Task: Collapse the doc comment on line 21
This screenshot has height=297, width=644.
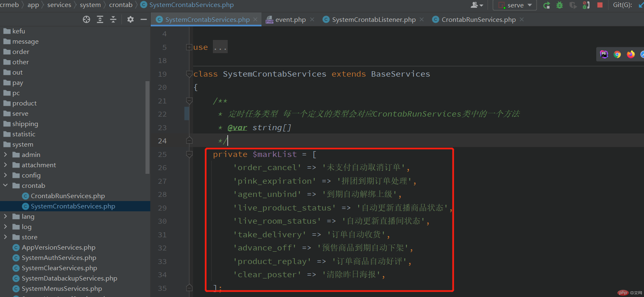Action: [189, 101]
